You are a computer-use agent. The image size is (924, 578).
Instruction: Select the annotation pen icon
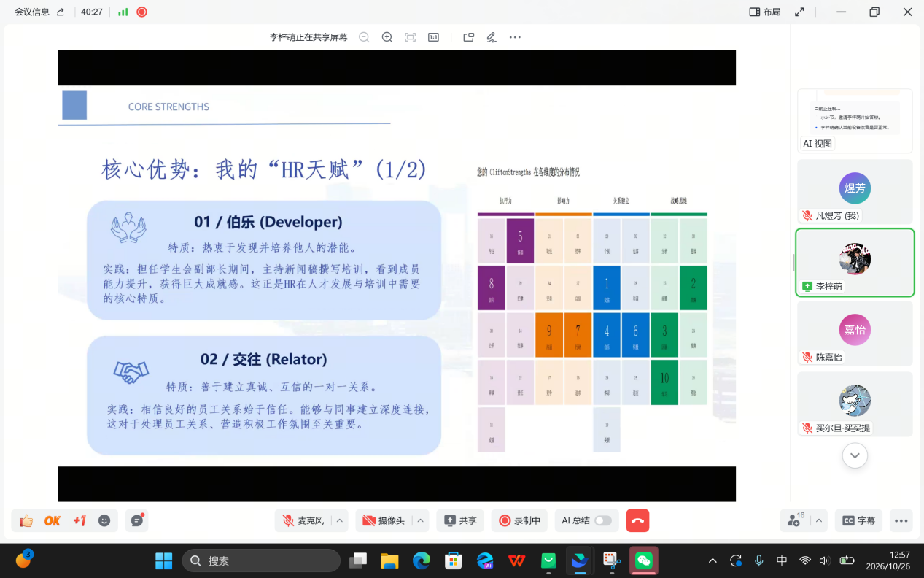pos(492,37)
